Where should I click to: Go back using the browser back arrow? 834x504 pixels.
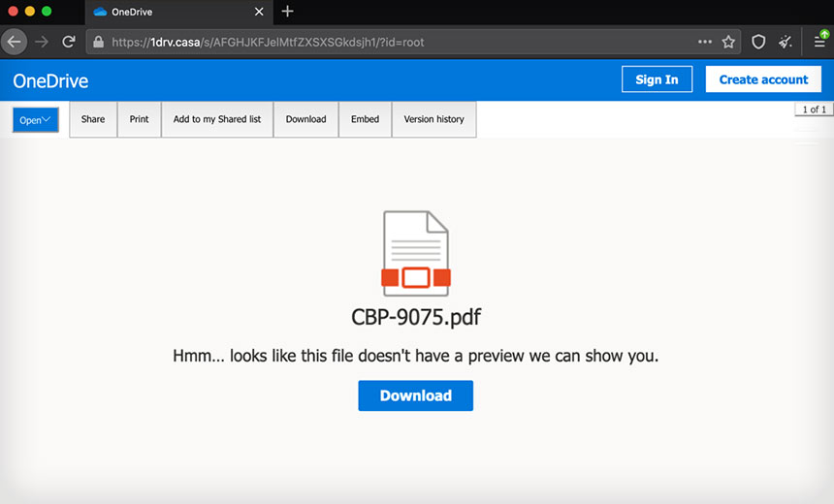click(x=15, y=42)
